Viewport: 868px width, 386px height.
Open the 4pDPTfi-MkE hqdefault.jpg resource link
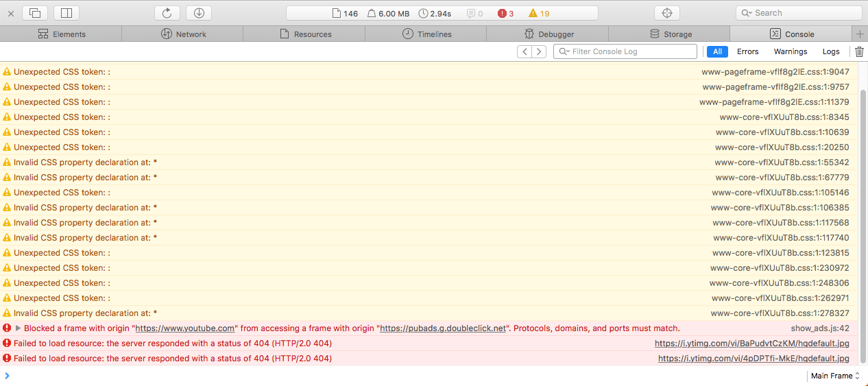754,359
